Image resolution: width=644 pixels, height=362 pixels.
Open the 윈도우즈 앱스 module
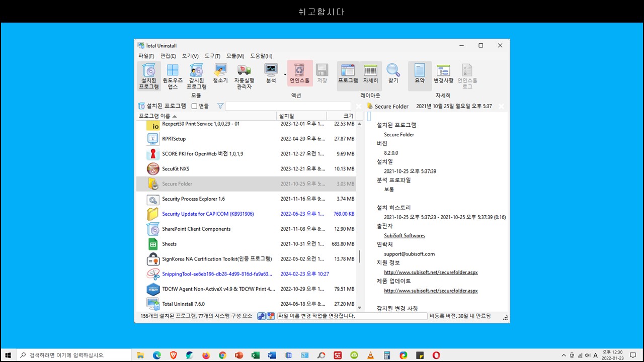tap(173, 76)
